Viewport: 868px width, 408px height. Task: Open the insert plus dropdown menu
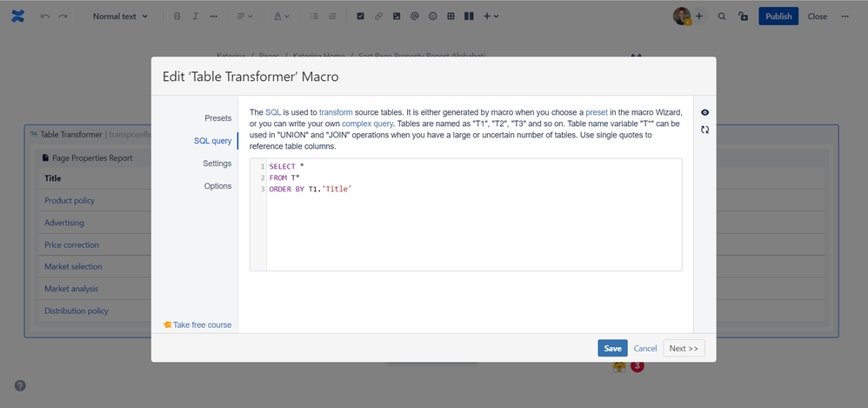point(491,17)
